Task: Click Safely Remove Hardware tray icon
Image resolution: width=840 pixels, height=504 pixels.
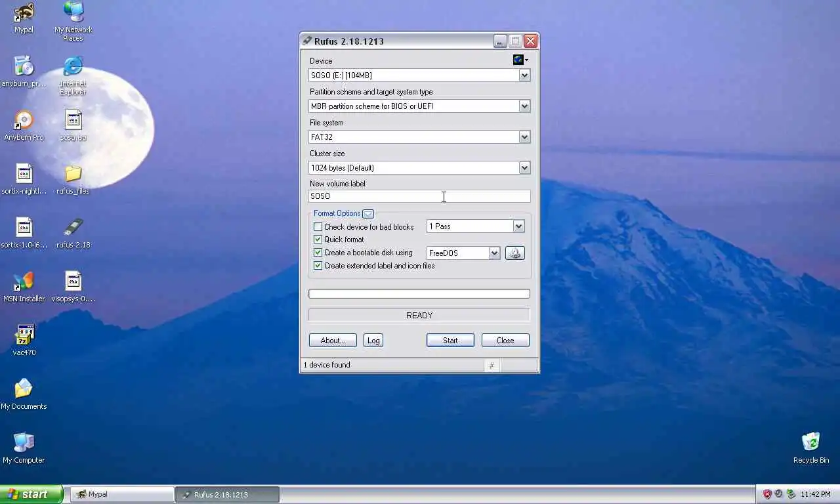Action: pos(791,494)
